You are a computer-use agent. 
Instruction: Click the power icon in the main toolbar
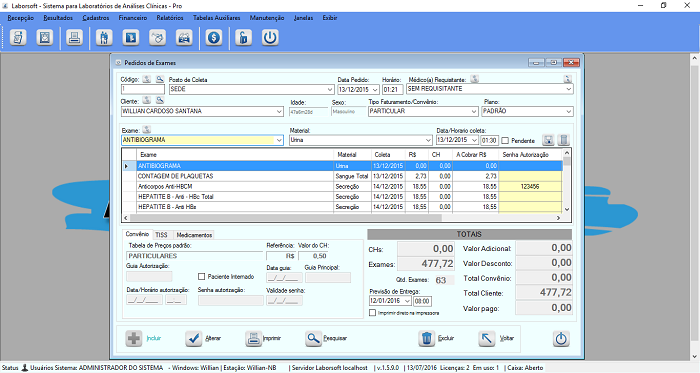[x=270, y=37]
